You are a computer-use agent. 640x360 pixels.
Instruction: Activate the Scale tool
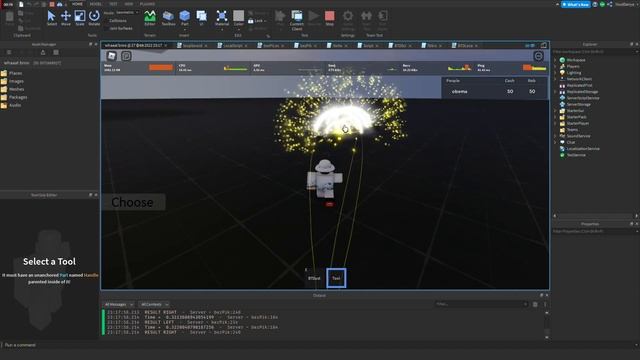click(x=80, y=18)
